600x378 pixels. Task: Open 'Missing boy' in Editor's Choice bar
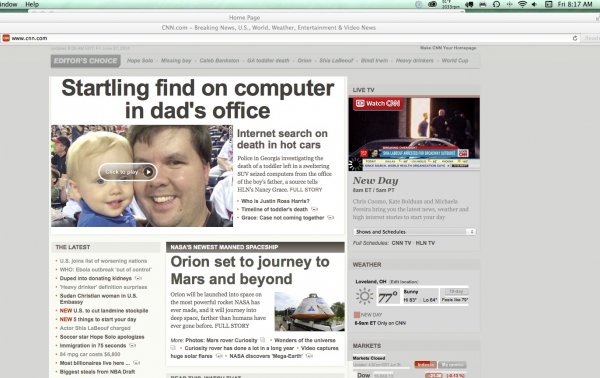coord(176,60)
